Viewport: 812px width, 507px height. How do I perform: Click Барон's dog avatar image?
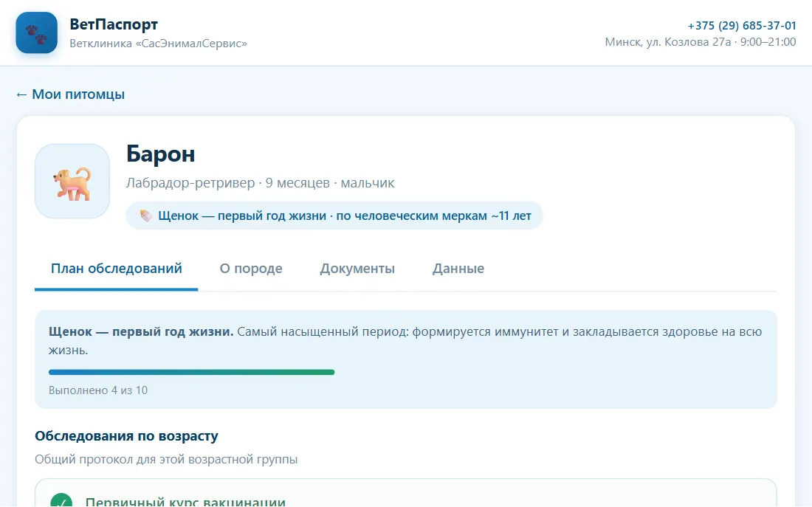coord(72,182)
